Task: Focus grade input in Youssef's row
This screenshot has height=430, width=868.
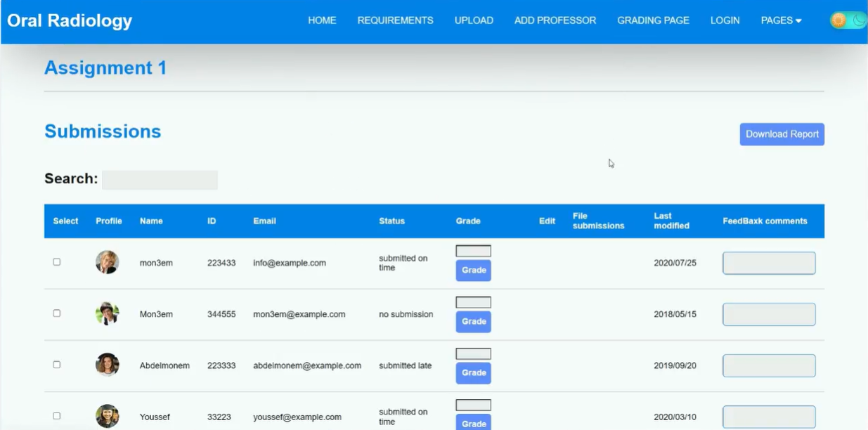Action: 473,405
